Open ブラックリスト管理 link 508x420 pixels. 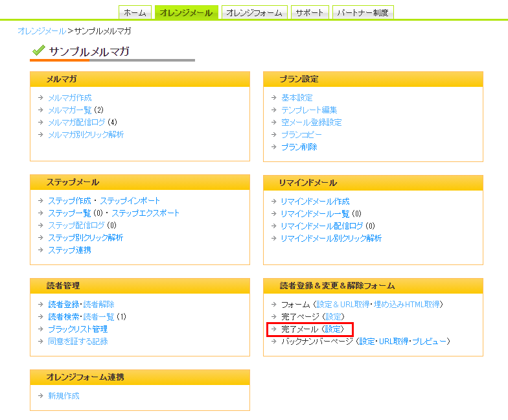point(78,329)
